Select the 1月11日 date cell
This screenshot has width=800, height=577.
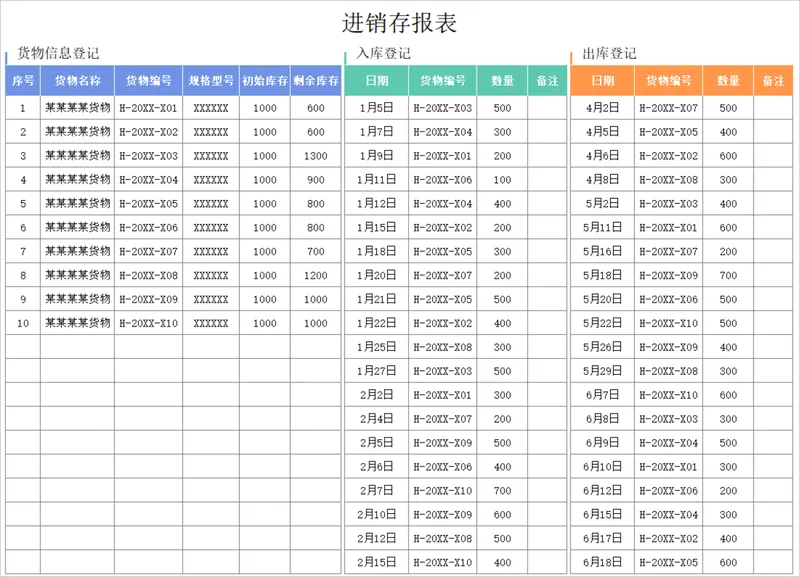click(377, 180)
